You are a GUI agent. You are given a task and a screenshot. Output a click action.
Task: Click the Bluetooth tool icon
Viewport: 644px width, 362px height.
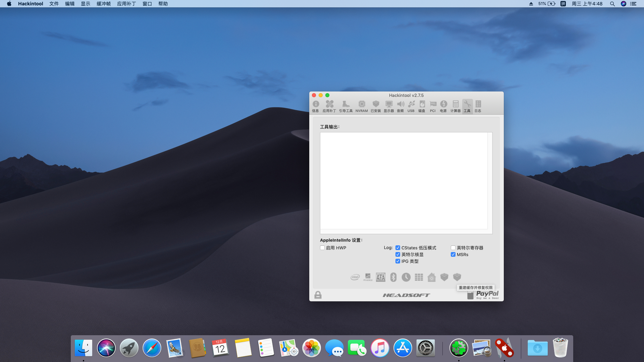[393, 277]
